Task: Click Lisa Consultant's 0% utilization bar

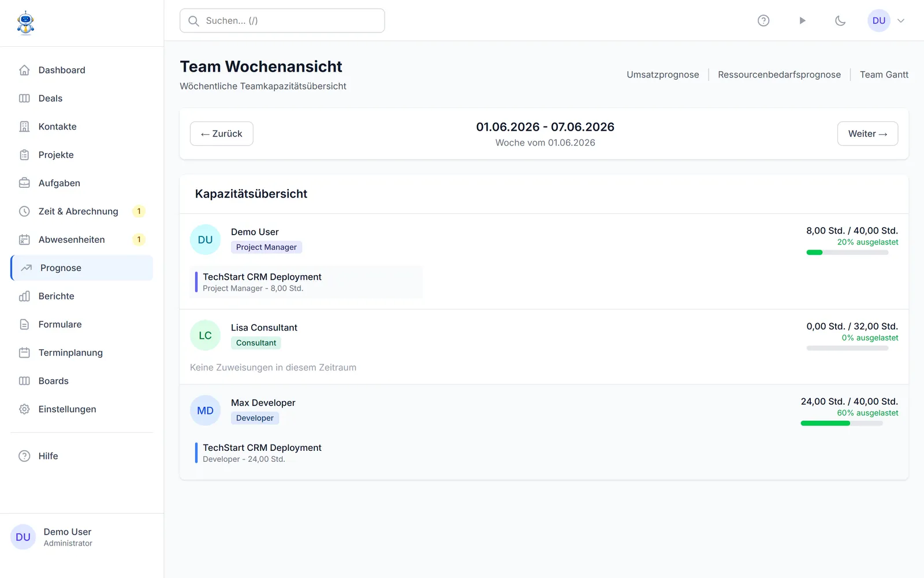Action: coord(847,349)
